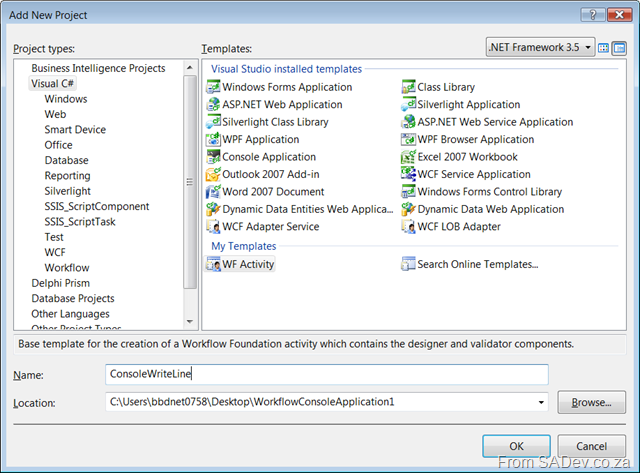Open Search Online Templates icon
640x473 pixels.
pyautogui.click(x=408, y=264)
